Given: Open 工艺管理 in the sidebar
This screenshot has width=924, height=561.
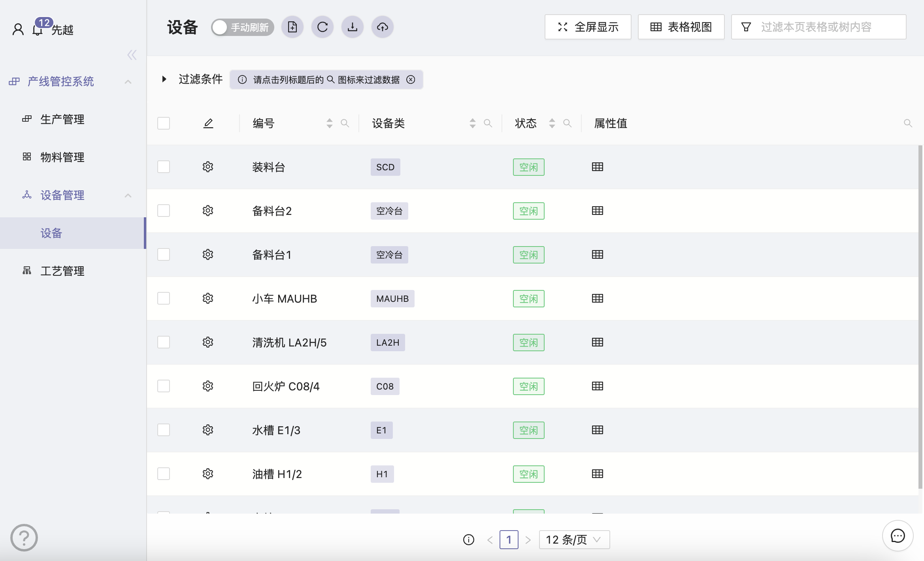Looking at the screenshot, I should pyautogui.click(x=62, y=271).
